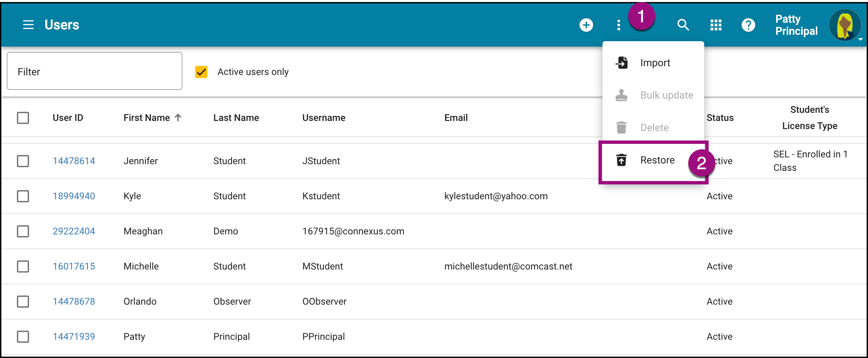Sort by Student's License Type header
The width and height of the screenshot is (868, 358).
pos(810,118)
